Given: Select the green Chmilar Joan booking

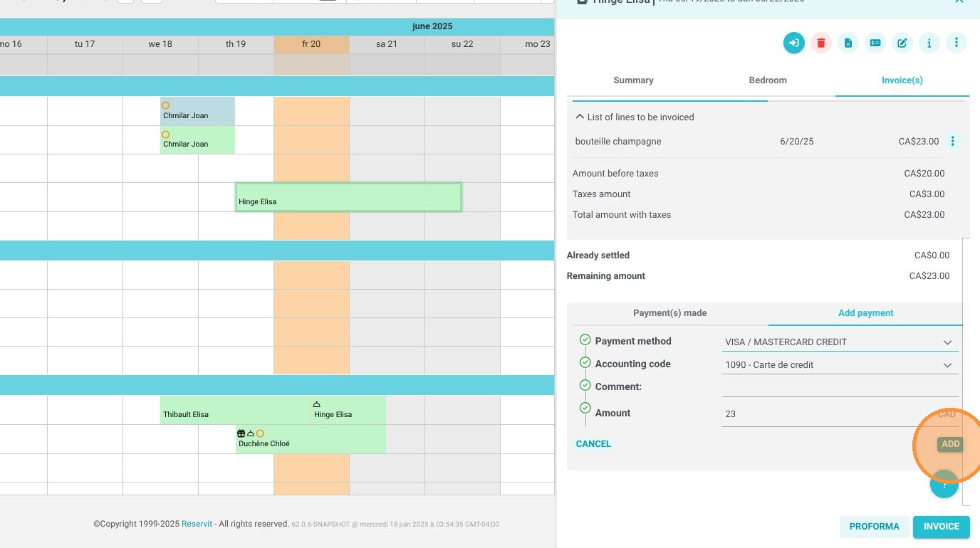Looking at the screenshot, I should coord(197,140).
